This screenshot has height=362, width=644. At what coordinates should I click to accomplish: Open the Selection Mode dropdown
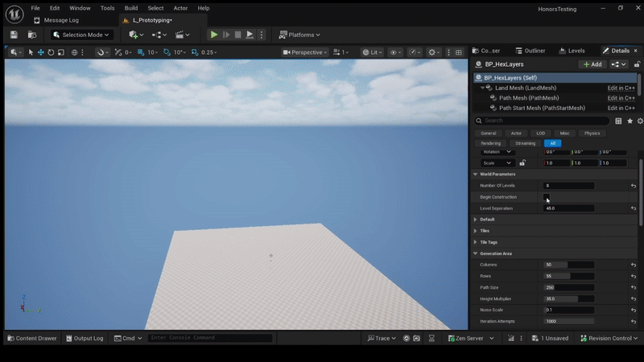[x=81, y=35]
